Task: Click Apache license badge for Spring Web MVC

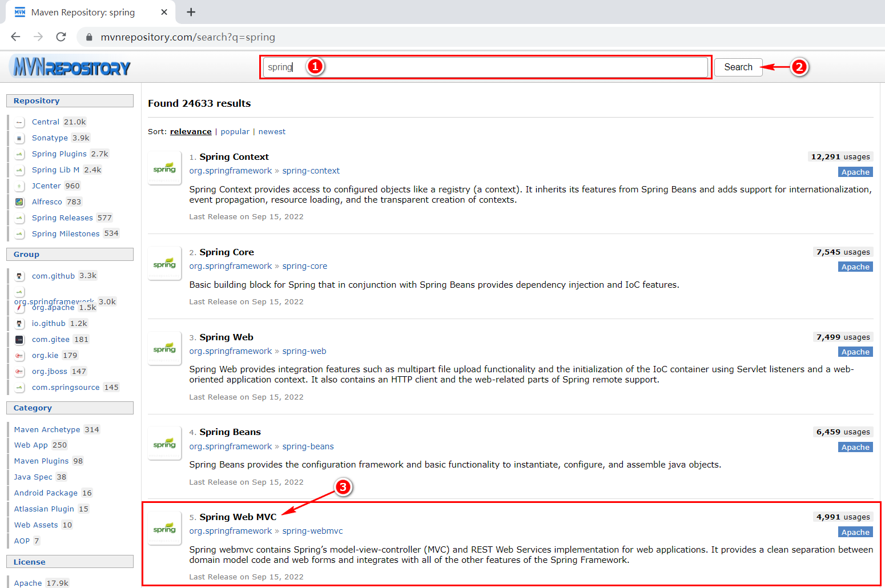Action: coord(855,532)
